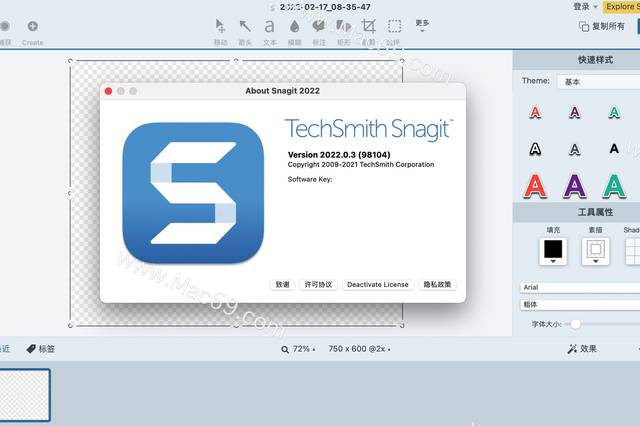Open the 素描 (Outline) style dropdown
Viewport: 640px width, 426px height.
(x=596, y=251)
